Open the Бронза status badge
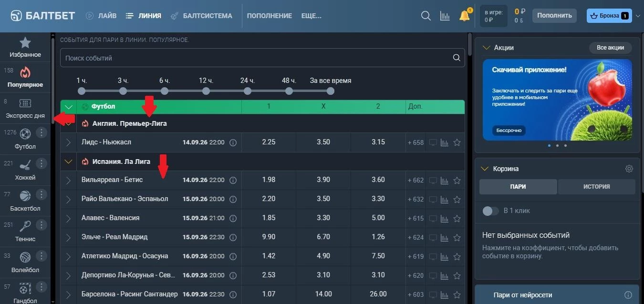The height and width of the screenshot is (304, 644). pyautogui.click(x=609, y=16)
